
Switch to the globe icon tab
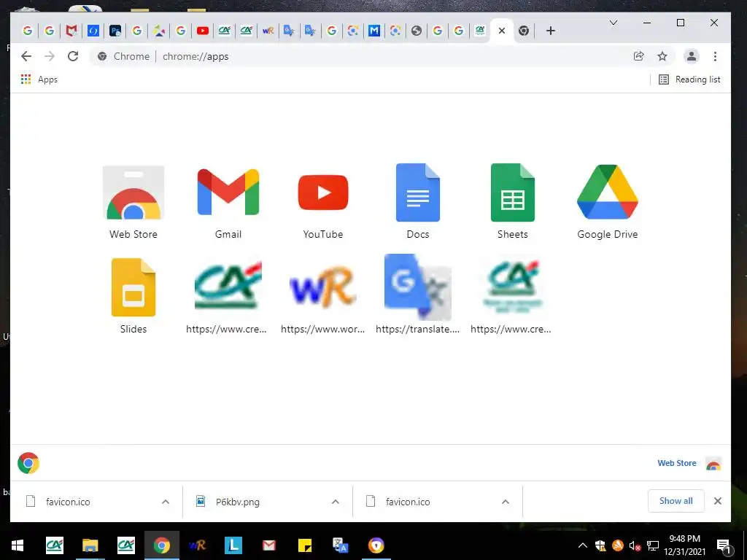coord(417,31)
